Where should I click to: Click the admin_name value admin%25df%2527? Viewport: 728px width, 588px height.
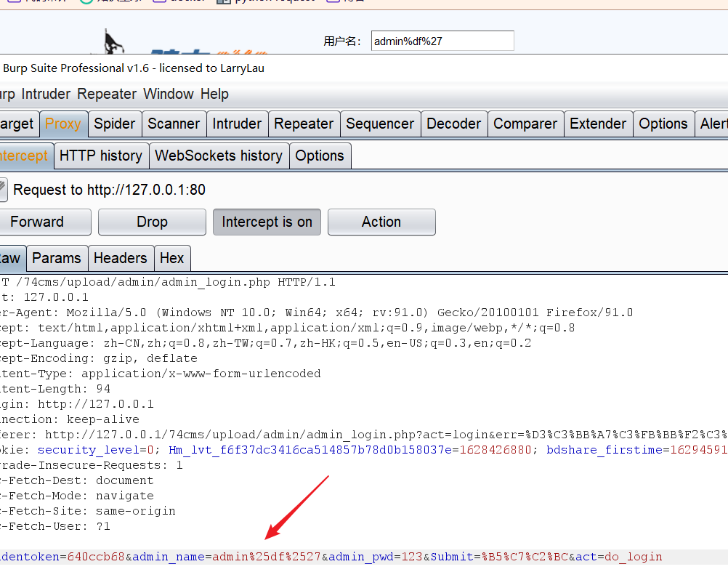[x=267, y=557]
